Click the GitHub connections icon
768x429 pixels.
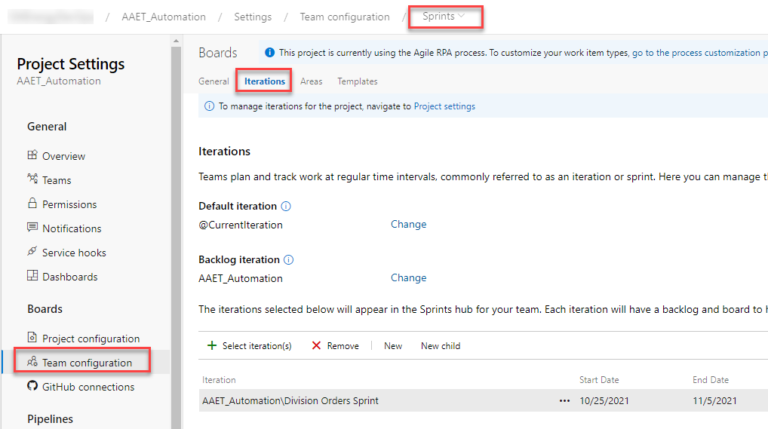33,387
